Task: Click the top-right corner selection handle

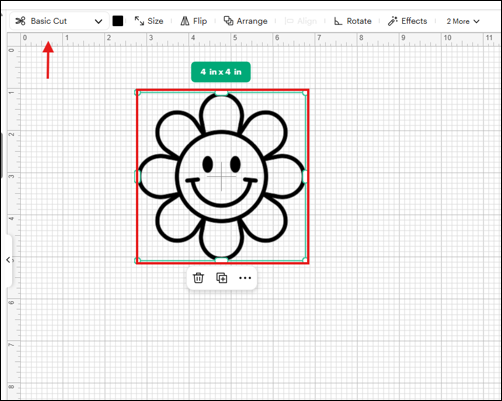Action: click(x=304, y=93)
